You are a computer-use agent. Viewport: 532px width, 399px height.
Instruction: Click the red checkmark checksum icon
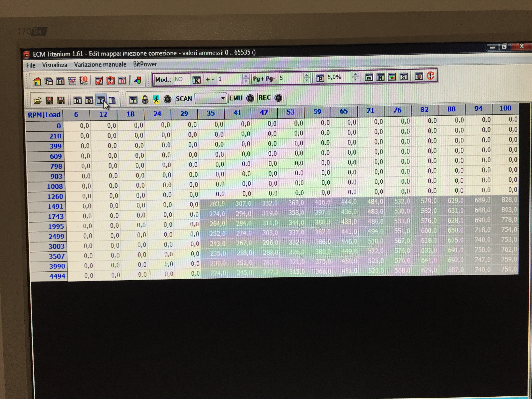pyautogui.click(x=99, y=81)
